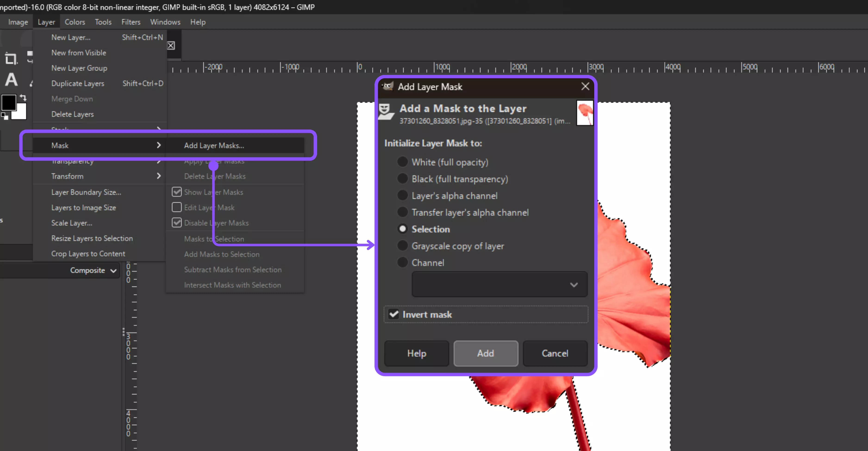Click the Cancel button in dialog
The image size is (868, 451).
click(555, 353)
